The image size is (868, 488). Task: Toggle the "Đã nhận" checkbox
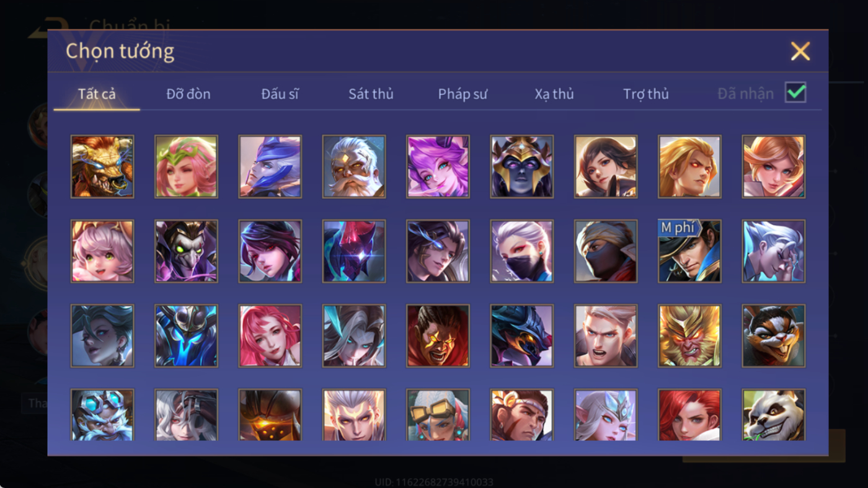pyautogui.click(x=795, y=92)
